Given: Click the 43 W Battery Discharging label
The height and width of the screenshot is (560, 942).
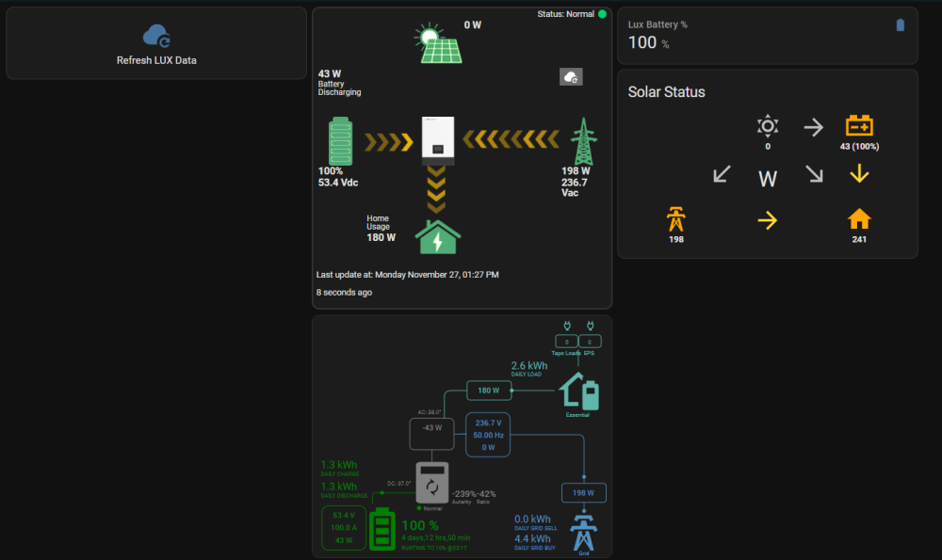Looking at the screenshot, I should [339, 83].
